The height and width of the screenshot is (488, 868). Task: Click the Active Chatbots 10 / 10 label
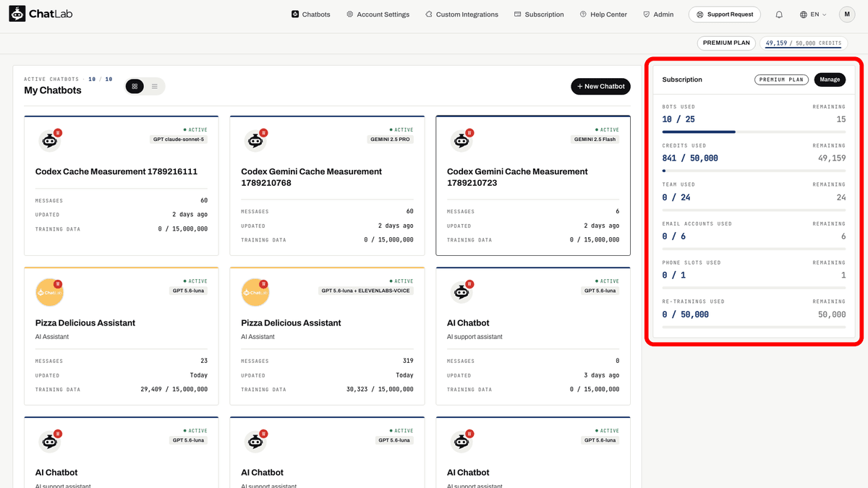(68, 80)
